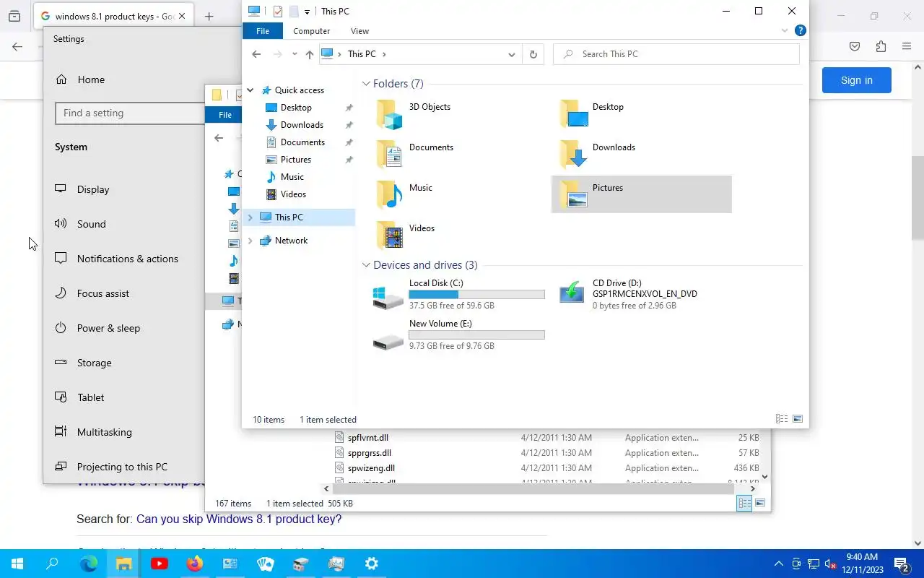Click the Sign in button
924x578 pixels.
tap(857, 80)
